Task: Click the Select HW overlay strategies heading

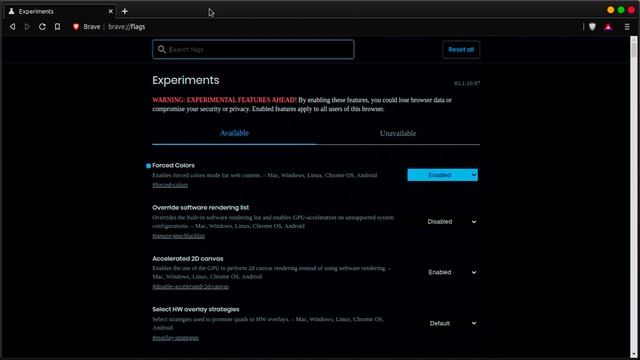Action: click(196, 309)
